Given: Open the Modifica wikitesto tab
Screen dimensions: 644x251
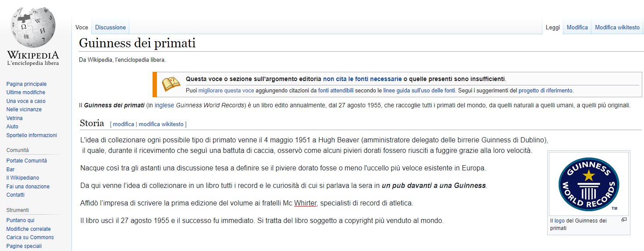Looking at the screenshot, I should [x=617, y=27].
